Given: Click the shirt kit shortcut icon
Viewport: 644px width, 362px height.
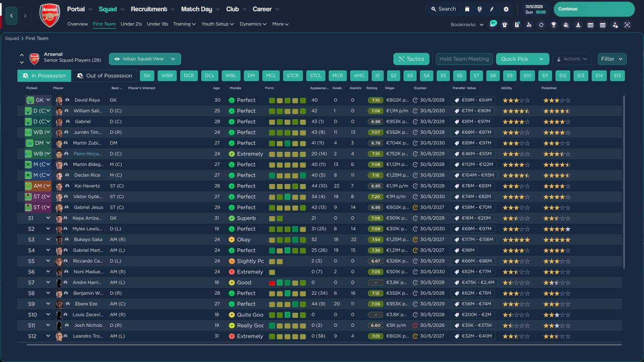Looking at the screenshot, I should pos(505,25).
